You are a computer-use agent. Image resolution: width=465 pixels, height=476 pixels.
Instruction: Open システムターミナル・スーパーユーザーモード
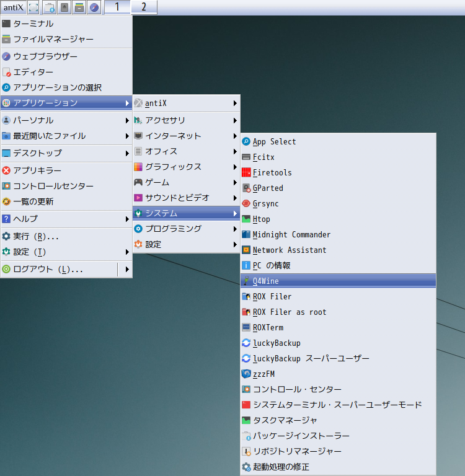pyautogui.click(x=338, y=405)
